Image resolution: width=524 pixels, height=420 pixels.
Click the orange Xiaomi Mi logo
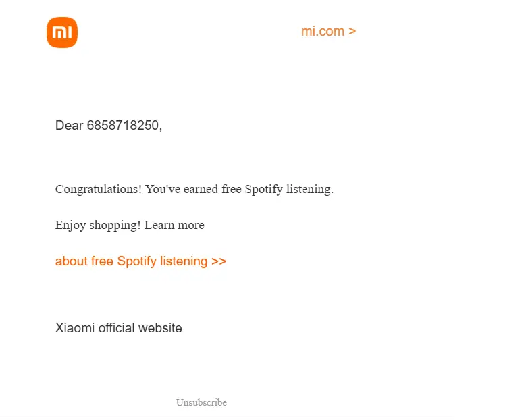62,32
